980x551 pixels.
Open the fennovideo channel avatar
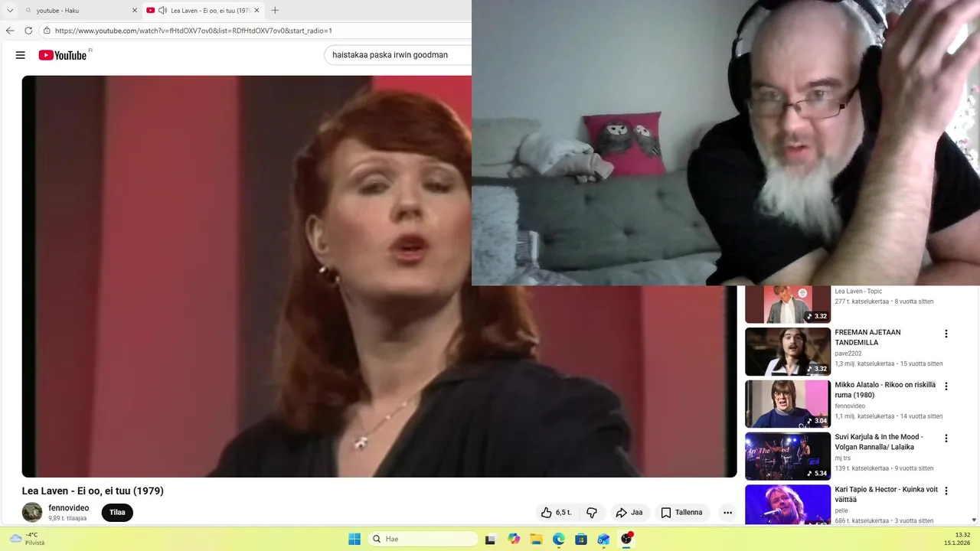coord(32,512)
